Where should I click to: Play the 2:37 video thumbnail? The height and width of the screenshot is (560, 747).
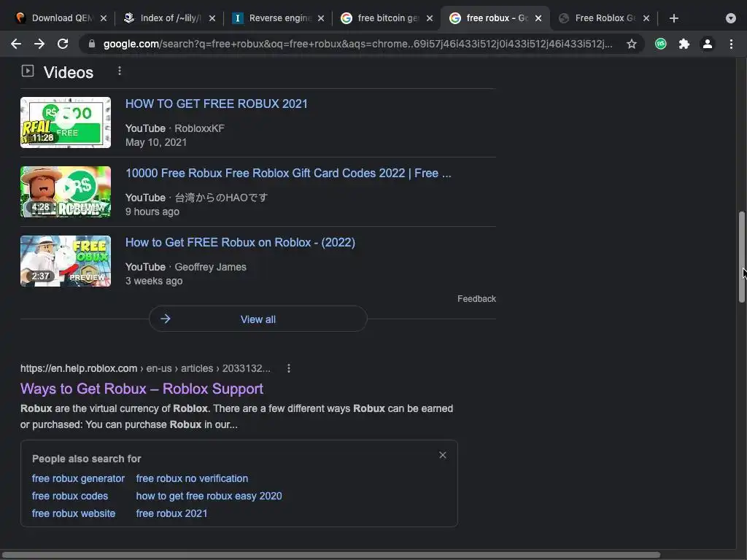pyautogui.click(x=66, y=261)
